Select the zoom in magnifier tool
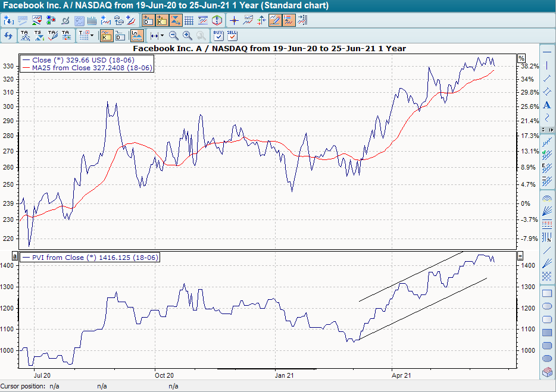This screenshot has height=392, width=556. pyautogui.click(x=186, y=36)
